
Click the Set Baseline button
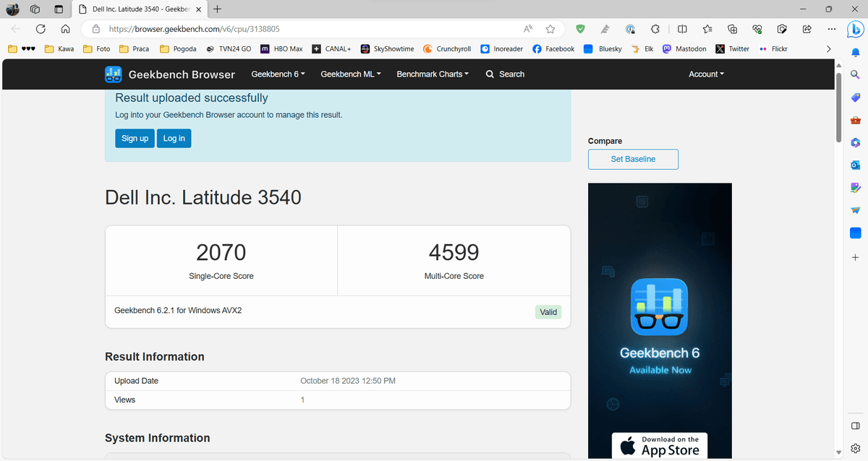(633, 159)
